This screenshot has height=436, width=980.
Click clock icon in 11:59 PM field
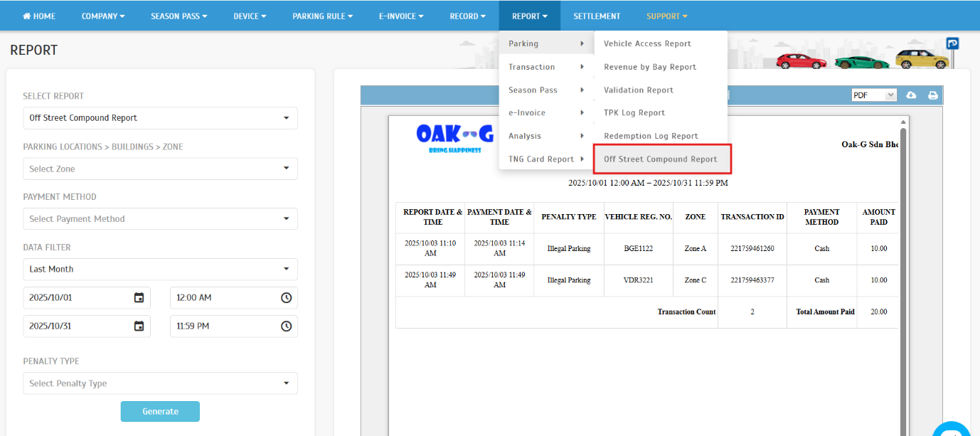click(x=286, y=326)
